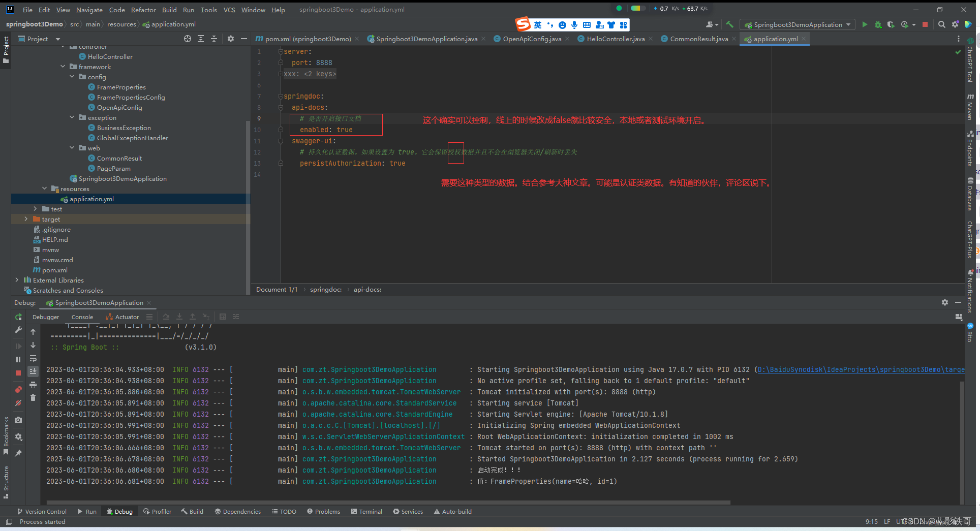Toggle Structure tool window stripe
This screenshot has width=980, height=531.
click(x=6, y=482)
